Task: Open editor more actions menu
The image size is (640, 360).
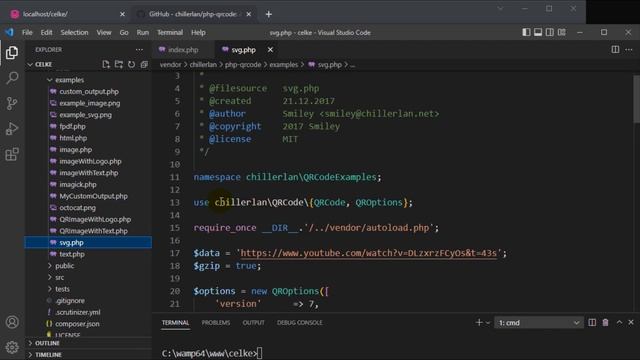Action: tap(629, 49)
